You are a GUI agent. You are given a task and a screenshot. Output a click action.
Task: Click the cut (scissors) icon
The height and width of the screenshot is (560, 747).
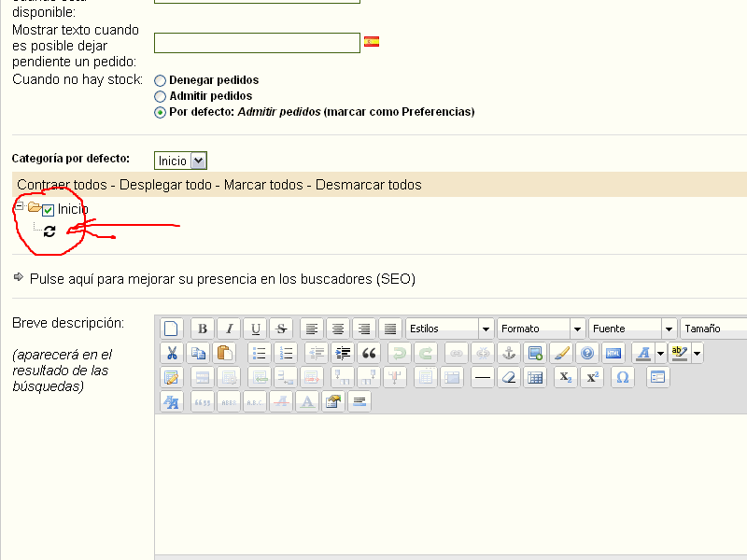click(172, 353)
